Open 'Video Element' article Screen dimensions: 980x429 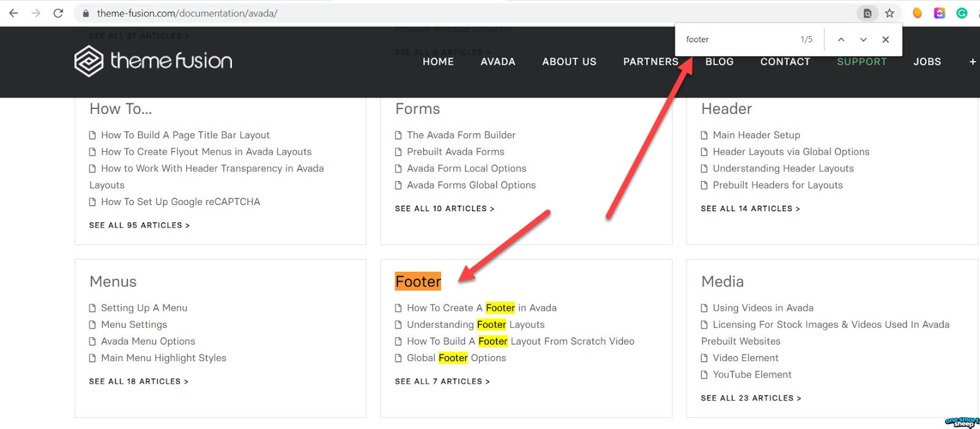[x=745, y=358]
